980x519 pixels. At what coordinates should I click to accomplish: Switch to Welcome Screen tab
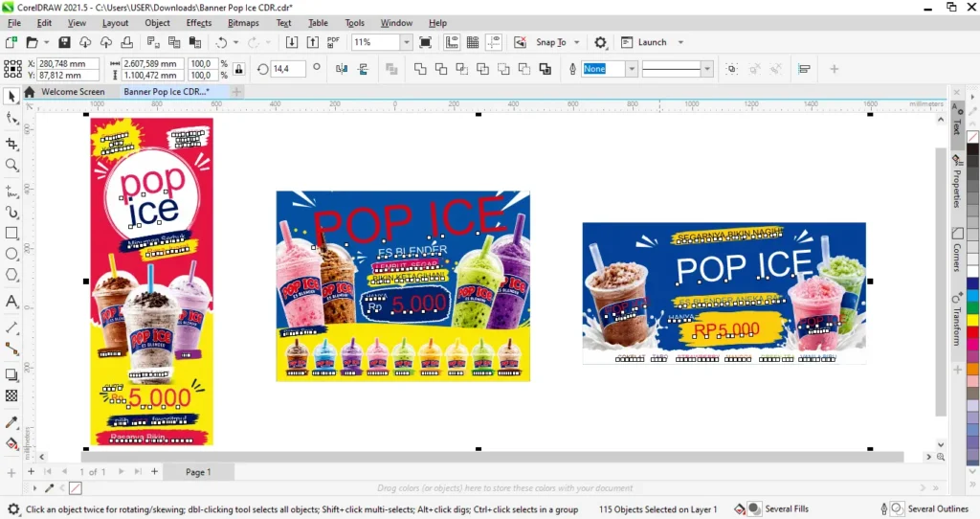(73, 91)
